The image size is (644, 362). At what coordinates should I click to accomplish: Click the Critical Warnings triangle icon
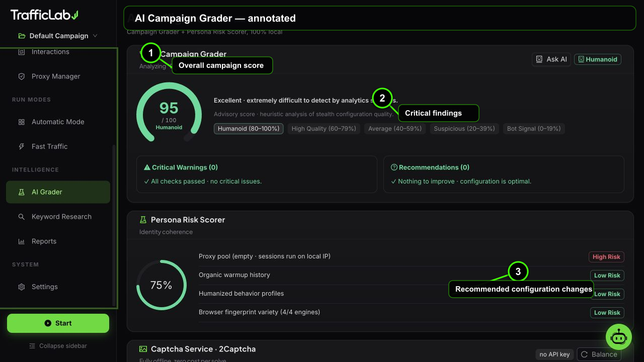(x=147, y=167)
